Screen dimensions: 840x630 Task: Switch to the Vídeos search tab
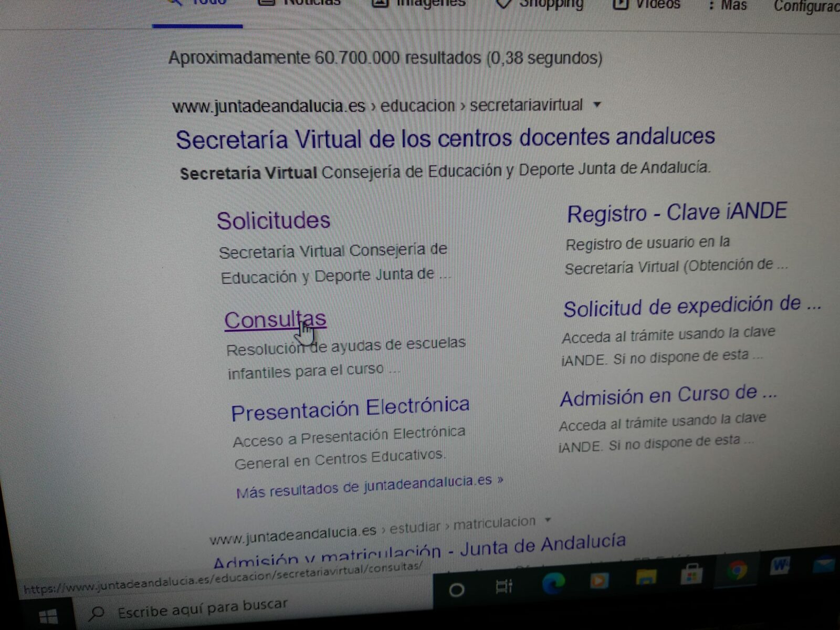[x=650, y=5]
